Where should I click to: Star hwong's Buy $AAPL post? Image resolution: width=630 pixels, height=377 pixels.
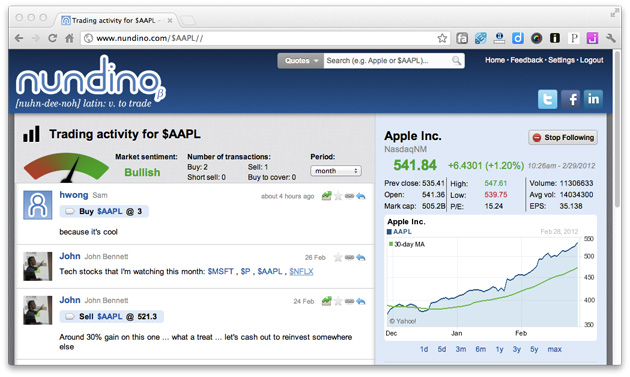click(x=338, y=196)
